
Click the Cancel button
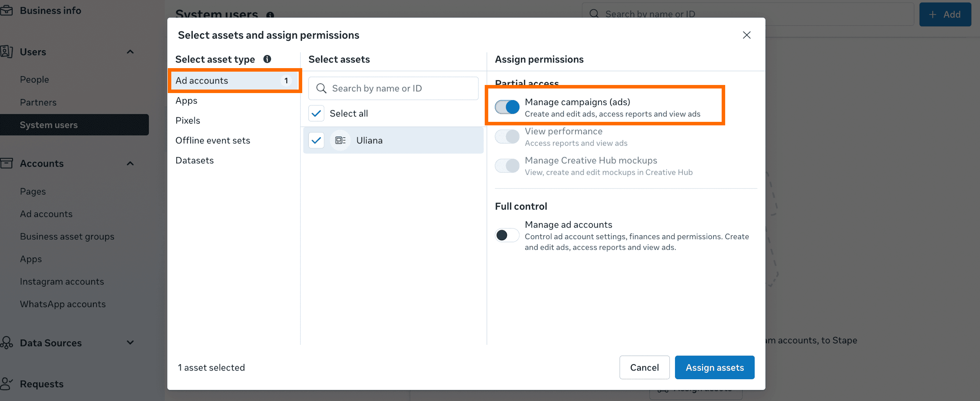pos(644,367)
